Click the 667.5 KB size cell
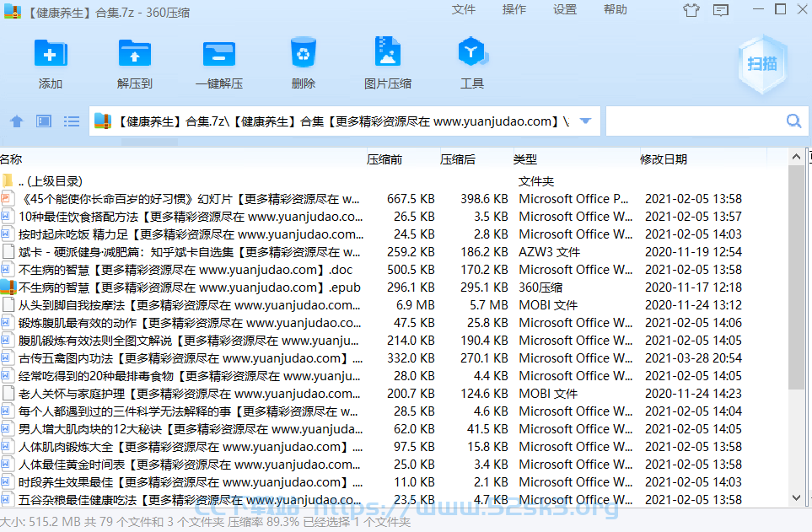 411,199
